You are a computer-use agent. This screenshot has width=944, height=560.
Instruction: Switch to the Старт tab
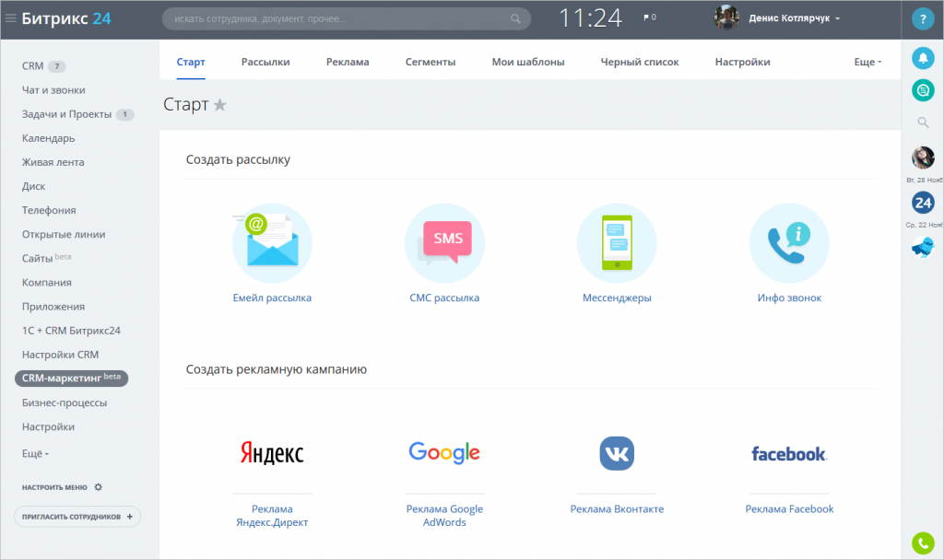click(x=191, y=62)
